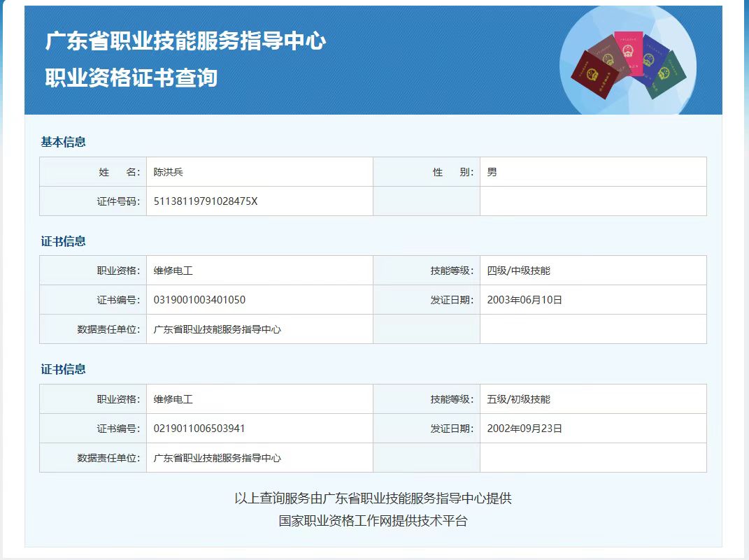Click the 基本信息 section heading

(63, 142)
